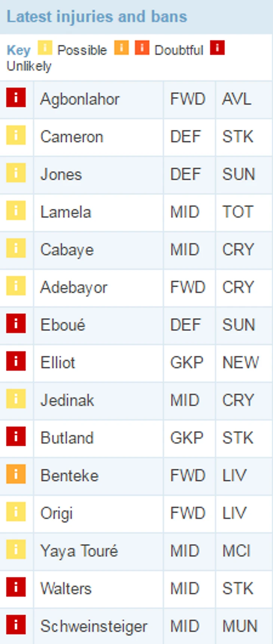Viewport: 273px width, 644px height.
Task: Click the Latest injuries and bans heading
Action: pos(97,17)
